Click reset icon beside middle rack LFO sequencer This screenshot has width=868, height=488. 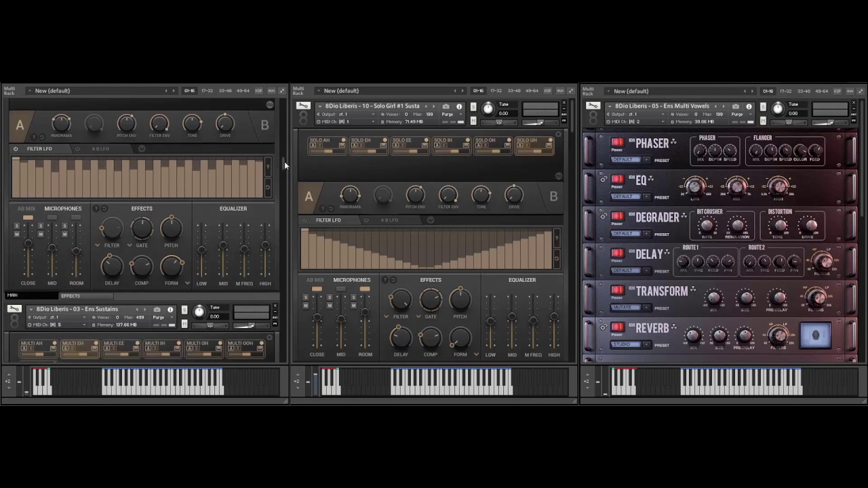(x=557, y=258)
